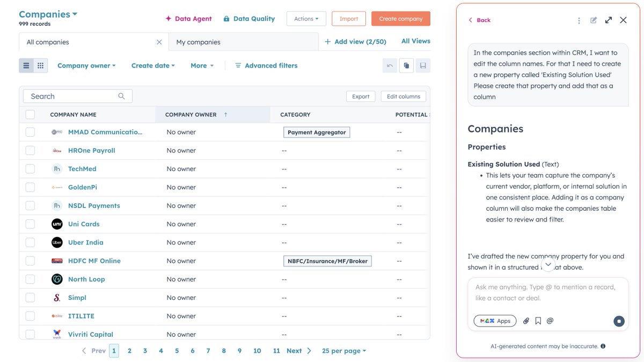Go Back in the assistant panel

479,20
